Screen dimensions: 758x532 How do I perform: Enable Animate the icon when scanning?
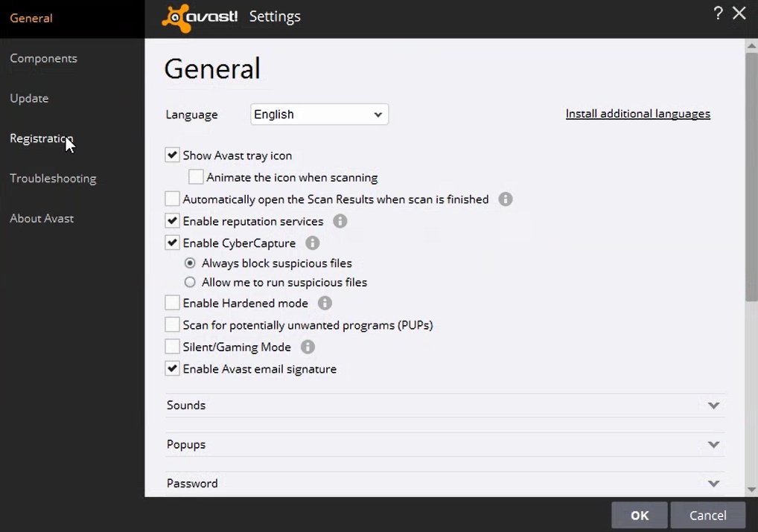click(196, 177)
